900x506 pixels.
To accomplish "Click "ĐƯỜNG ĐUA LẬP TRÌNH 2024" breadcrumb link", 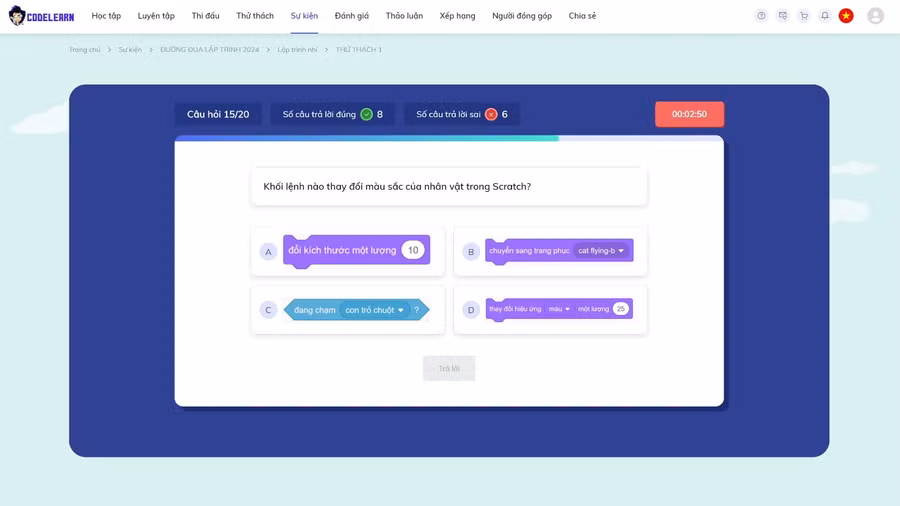I will click(x=209, y=49).
